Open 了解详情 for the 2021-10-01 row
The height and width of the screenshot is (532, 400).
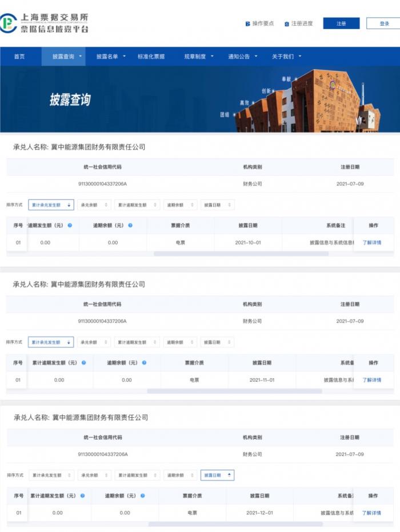[x=372, y=243]
